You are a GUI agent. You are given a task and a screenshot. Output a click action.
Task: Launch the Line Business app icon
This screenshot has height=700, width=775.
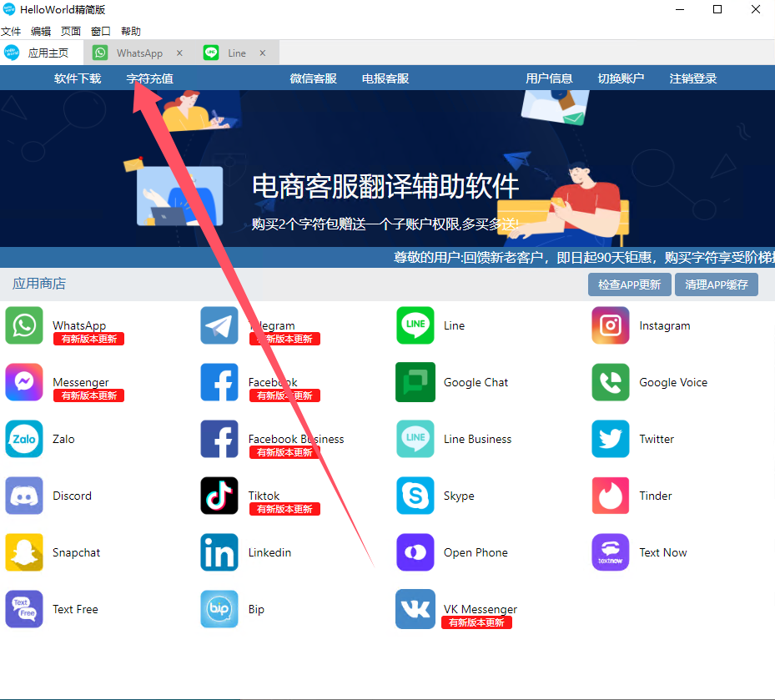coord(415,439)
